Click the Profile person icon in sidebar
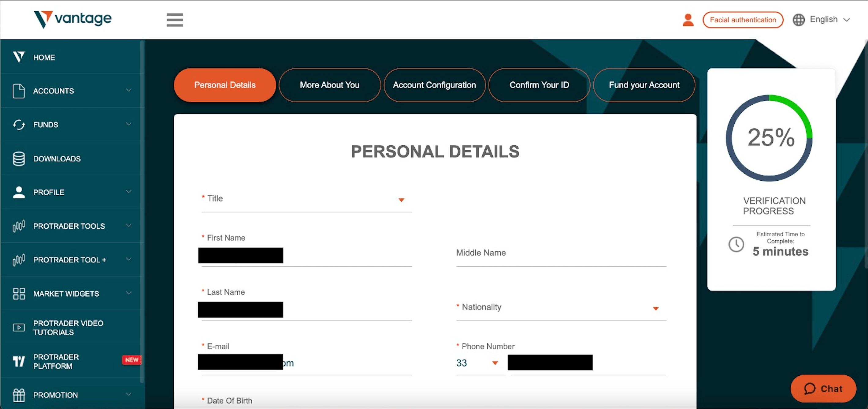 tap(19, 192)
